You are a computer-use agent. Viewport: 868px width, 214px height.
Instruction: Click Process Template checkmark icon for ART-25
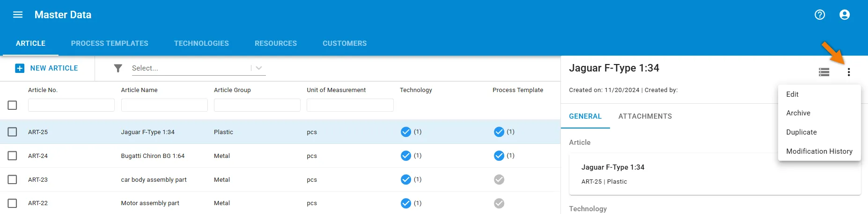[x=499, y=132]
